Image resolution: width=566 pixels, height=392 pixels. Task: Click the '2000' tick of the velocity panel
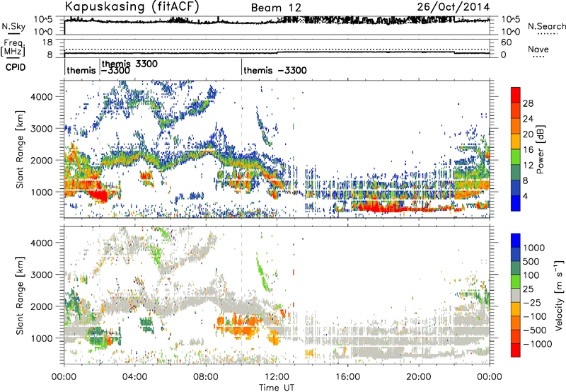point(42,306)
